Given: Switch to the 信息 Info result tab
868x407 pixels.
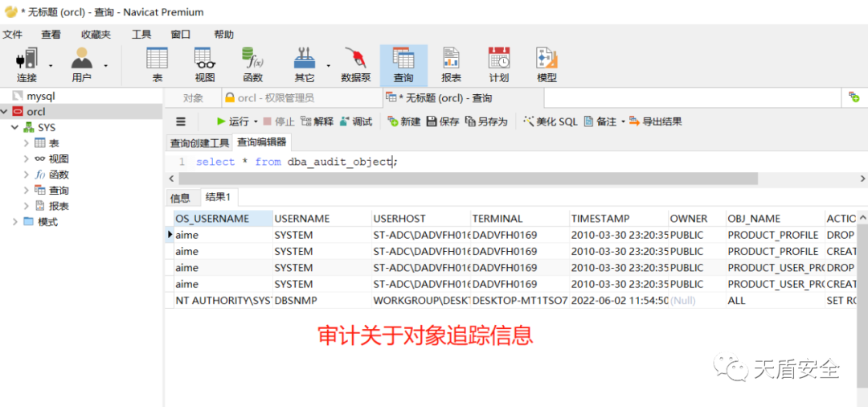Looking at the screenshot, I should [x=180, y=198].
